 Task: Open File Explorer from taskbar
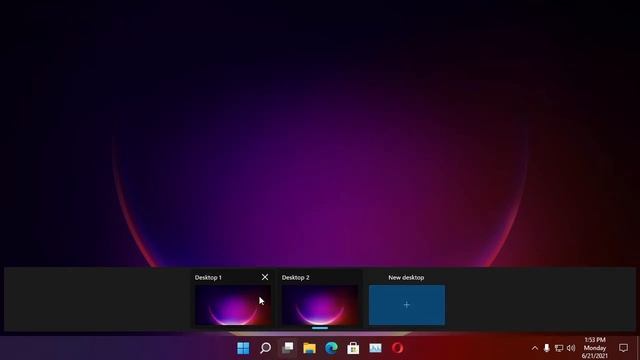click(x=309, y=348)
